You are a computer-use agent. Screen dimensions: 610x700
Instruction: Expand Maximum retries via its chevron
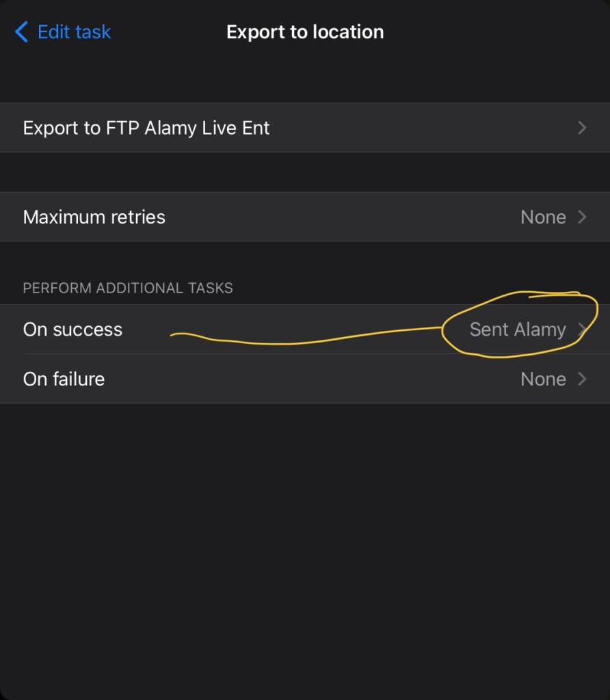point(582,217)
